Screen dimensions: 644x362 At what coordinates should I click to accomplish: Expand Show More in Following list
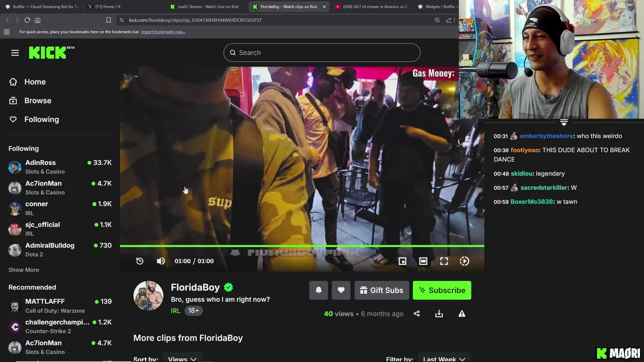tap(24, 270)
